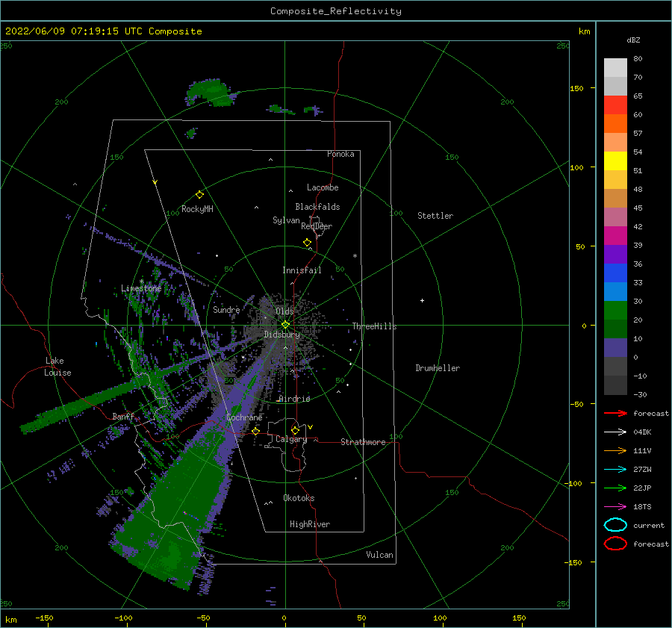Click the white 04DK arrow icon
Image resolution: width=672 pixels, height=628 pixels.
[x=615, y=432]
